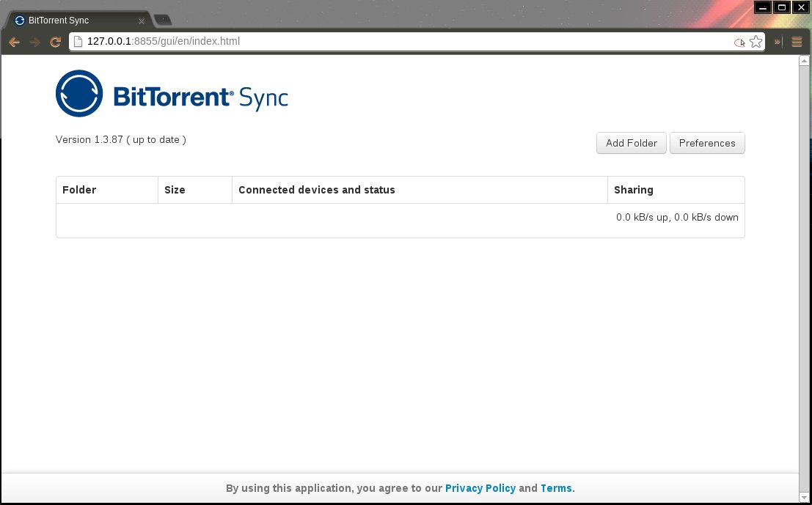Click the scrollbar up arrow

coord(804,61)
